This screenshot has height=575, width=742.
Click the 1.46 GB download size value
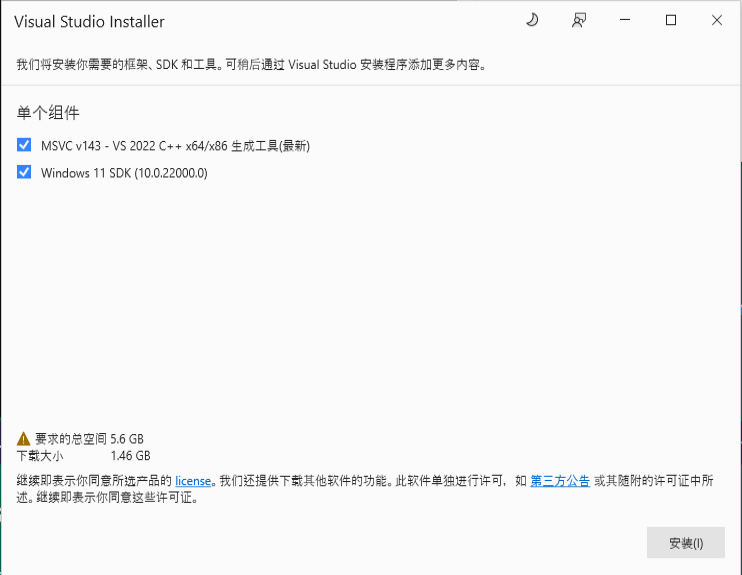131,456
